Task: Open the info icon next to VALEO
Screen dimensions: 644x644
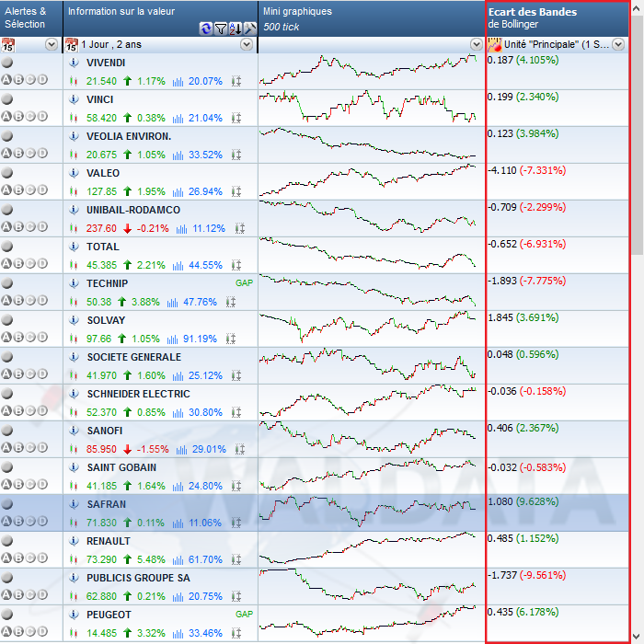Action: click(74, 173)
